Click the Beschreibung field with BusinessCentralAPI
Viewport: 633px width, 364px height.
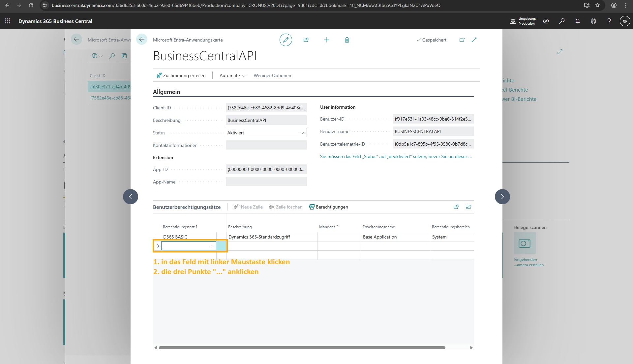266,120
